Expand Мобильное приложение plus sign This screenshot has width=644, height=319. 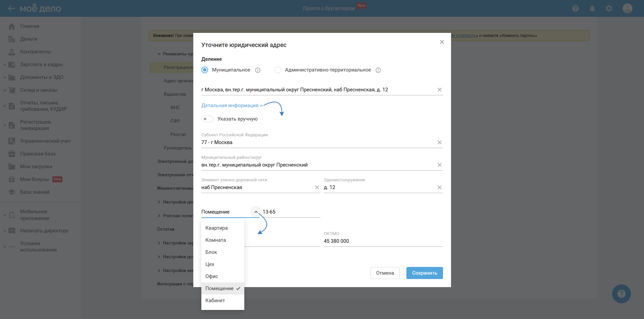pyautogui.click(x=5, y=215)
